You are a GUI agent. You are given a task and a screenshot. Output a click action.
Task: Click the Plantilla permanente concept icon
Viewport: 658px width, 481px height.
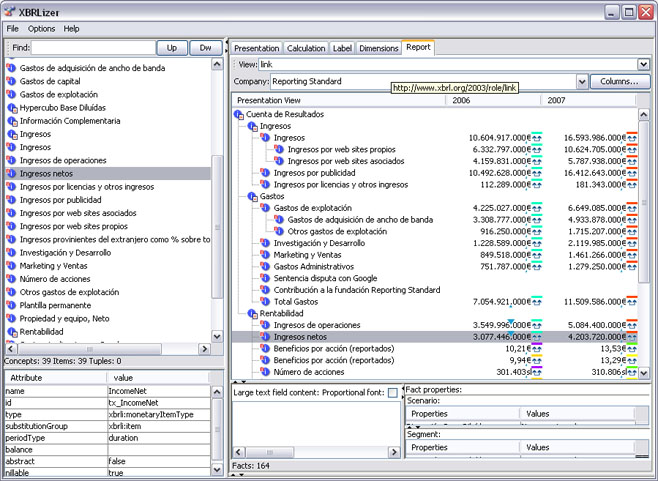(11, 305)
